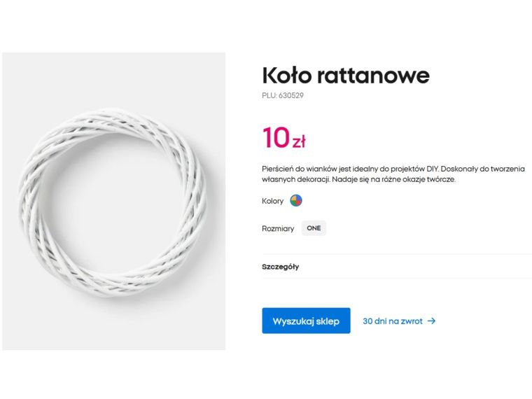Click the PLU: 630529 product code
This screenshot has height=399, width=532.
(x=283, y=95)
